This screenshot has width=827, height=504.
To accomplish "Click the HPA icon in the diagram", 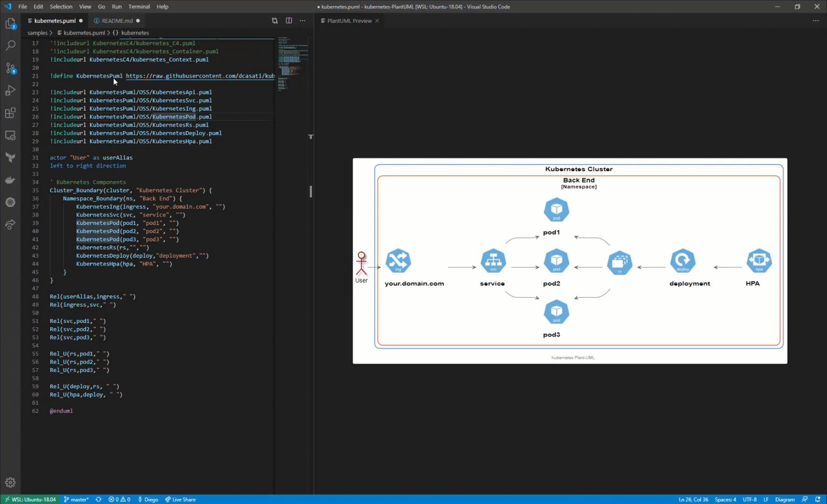I will [759, 260].
